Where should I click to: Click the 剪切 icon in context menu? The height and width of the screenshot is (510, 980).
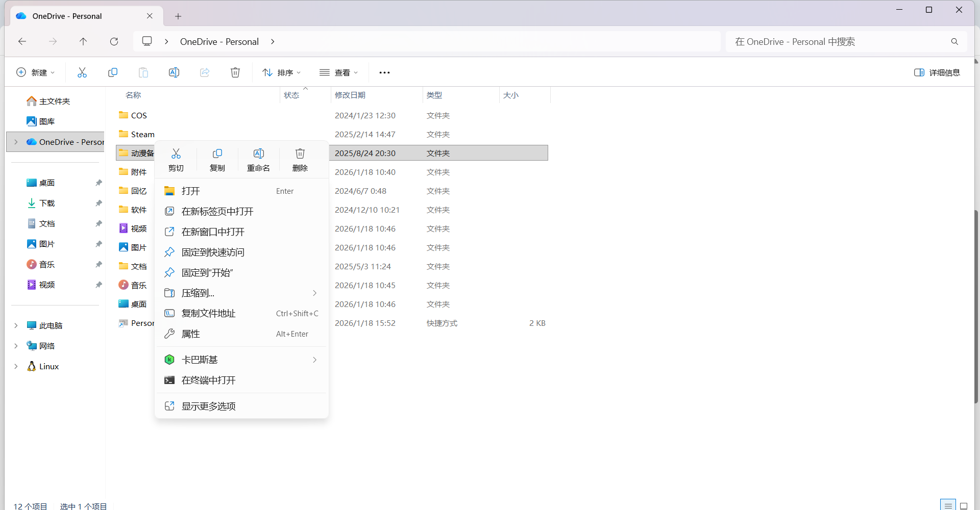[x=176, y=154]
